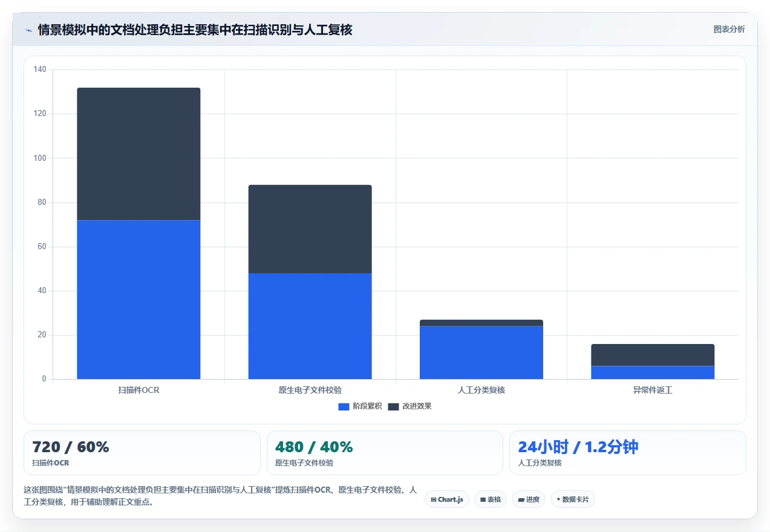Click the 图表分析 label in header

pos(729,29)
